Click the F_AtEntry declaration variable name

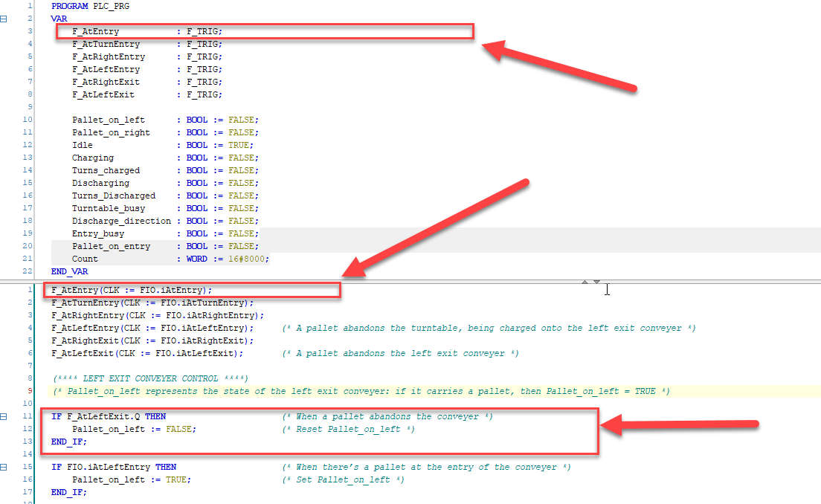pyautogui.click(x=95, y=31)
